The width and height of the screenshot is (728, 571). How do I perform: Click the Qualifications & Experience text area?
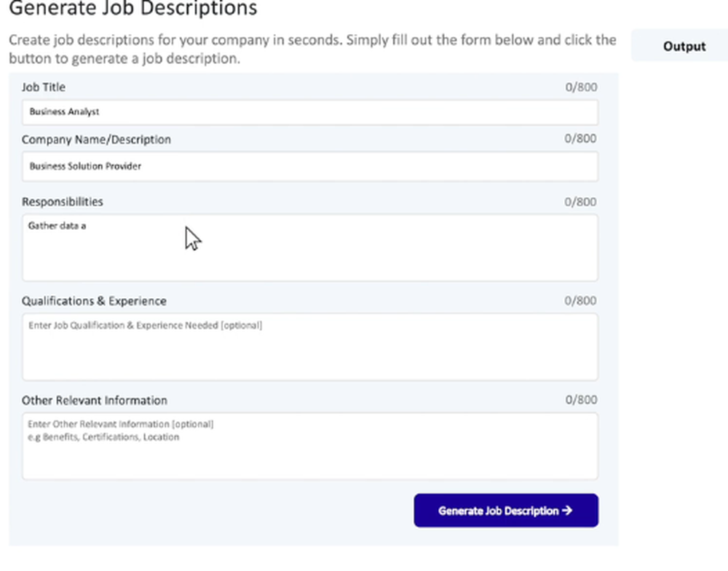[x=309, y=347]
